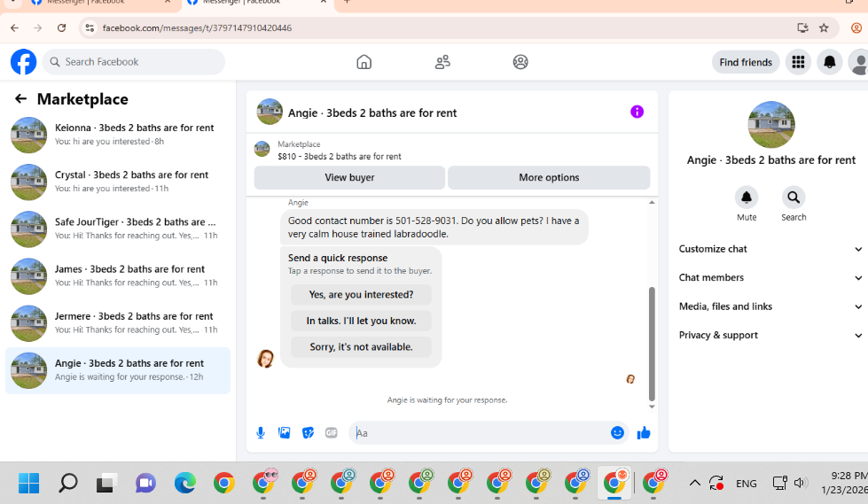
Task: Attach a photo file icon
Action: [x=284, y=433]
